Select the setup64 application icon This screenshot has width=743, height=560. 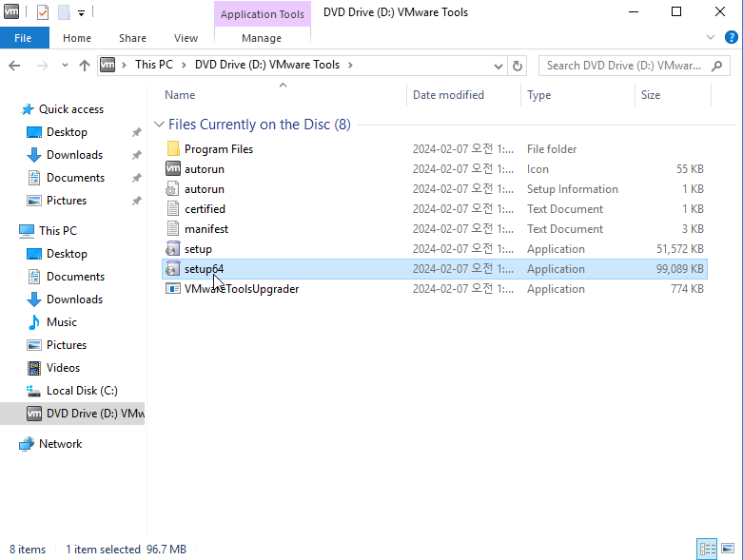[173, 268]
